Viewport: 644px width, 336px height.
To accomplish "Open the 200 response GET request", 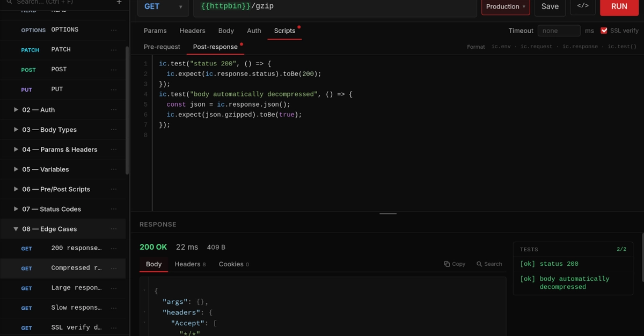I will 63,249.
